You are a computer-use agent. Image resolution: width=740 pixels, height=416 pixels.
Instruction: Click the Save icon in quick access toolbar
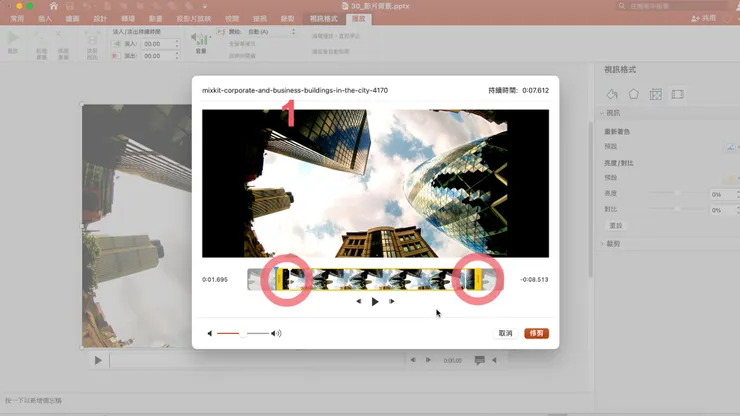coord(70,6)
